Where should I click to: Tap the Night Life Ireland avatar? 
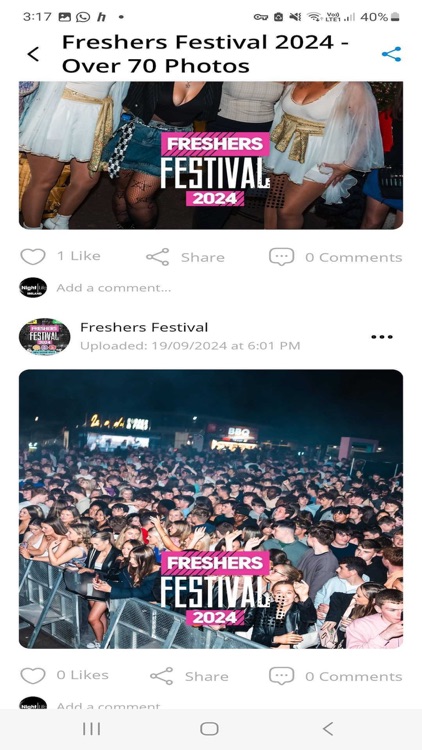click(x=33, y=287)
